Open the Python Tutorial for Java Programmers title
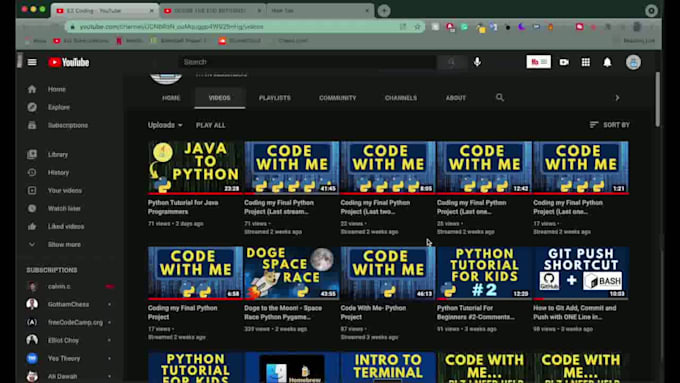The height and width of the screenshot is (383, 680). (183, 207)
